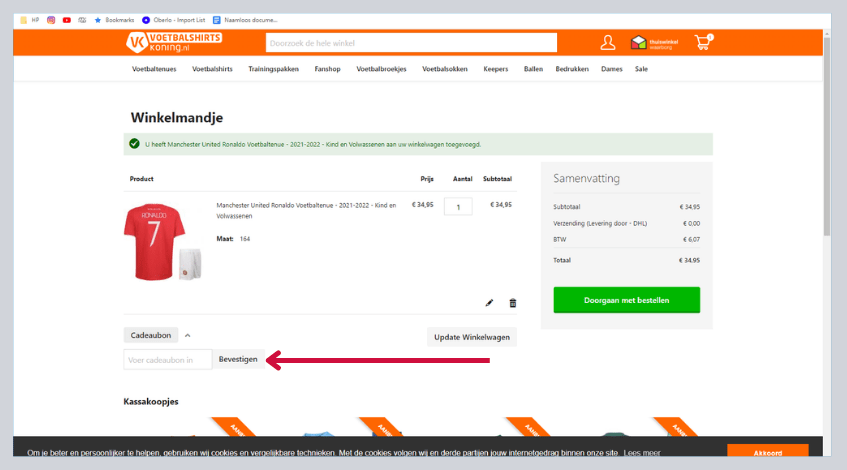Image resolution: width=847 pixels, height=470 pixels.
Task: Open the shopping cart icon in header
Action: [x=703, y=43]
